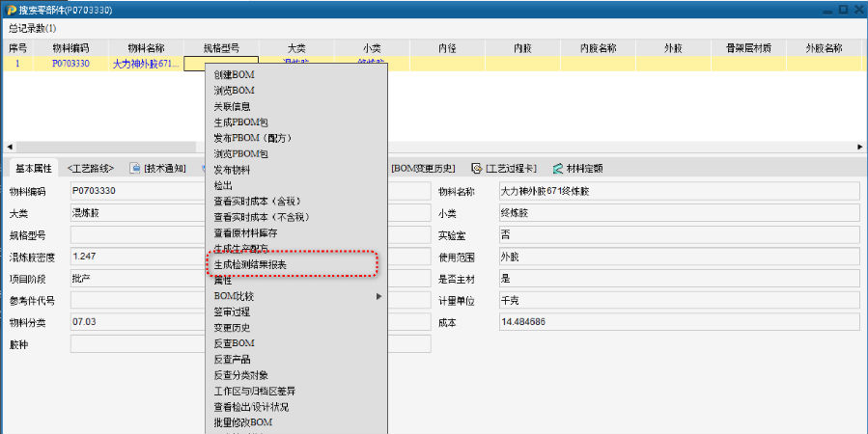Click 物料名称 field 大力神外胶671终炼胶
Screen dimensions: 868x434
(x=679, y=191)
